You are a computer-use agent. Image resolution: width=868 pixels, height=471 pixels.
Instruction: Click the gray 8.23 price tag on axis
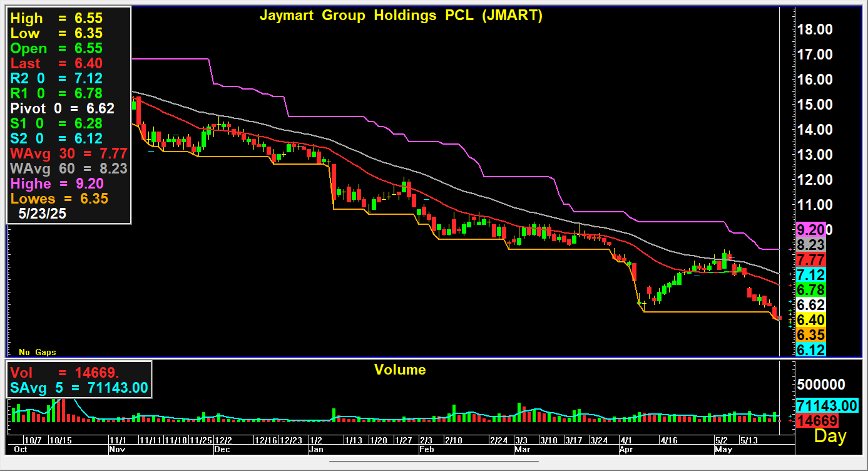point(811,244)
